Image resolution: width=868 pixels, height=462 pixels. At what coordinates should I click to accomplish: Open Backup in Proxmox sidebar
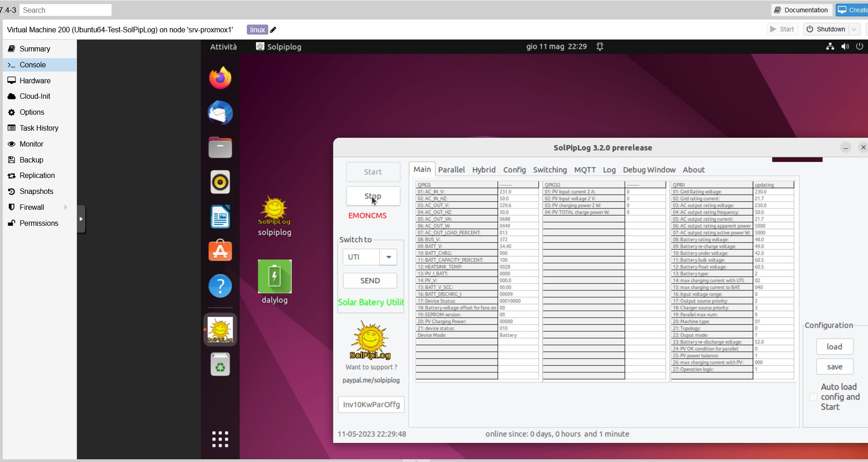40,160
